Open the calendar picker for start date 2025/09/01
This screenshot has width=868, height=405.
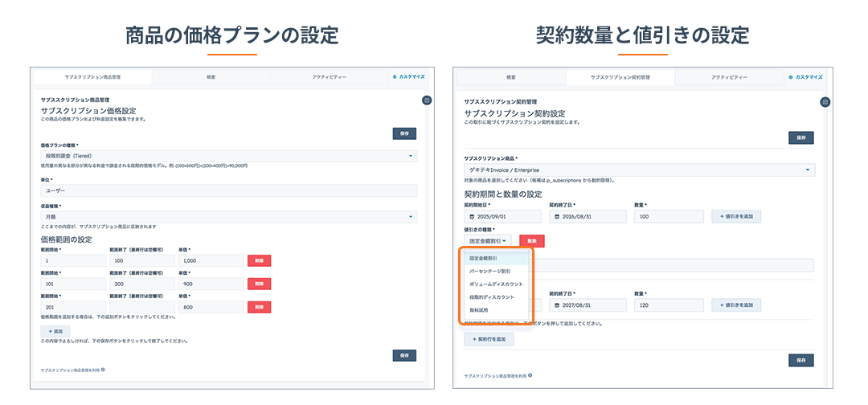click(x=472, y=216)
